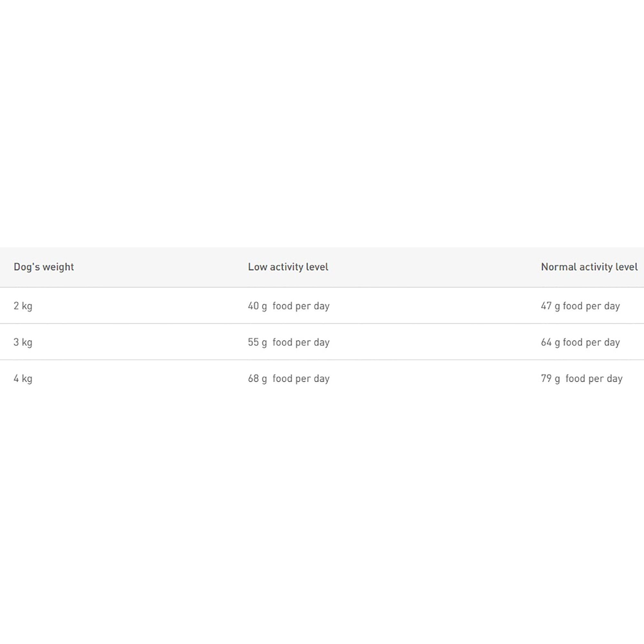Click divider between 2 kg and 3 kg rows
This screenshot has height=644, width=644.
click(x=322, y=323)
